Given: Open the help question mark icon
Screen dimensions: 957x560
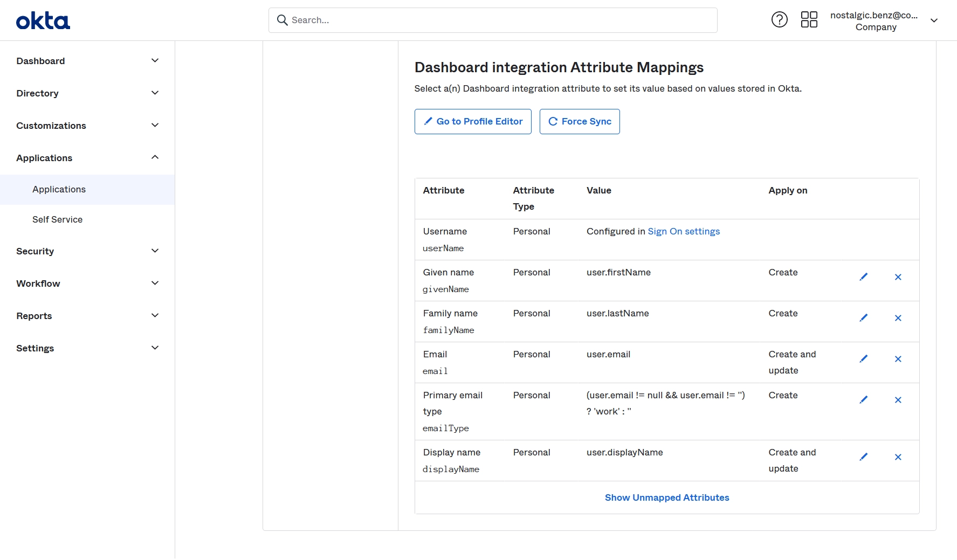Looking at the screenshot, I should coord(779,20).
